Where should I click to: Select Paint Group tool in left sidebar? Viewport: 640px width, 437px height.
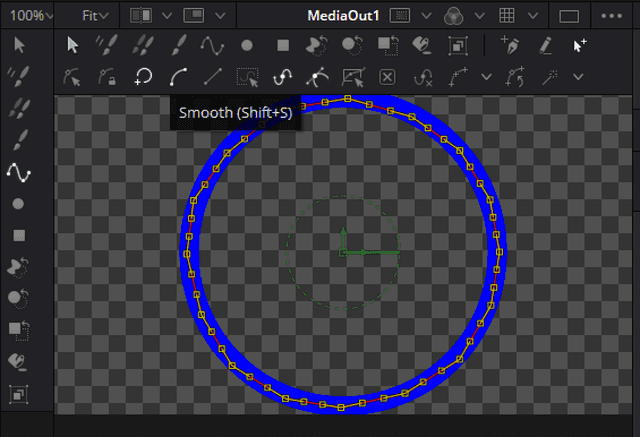click(x=19, y=394)
